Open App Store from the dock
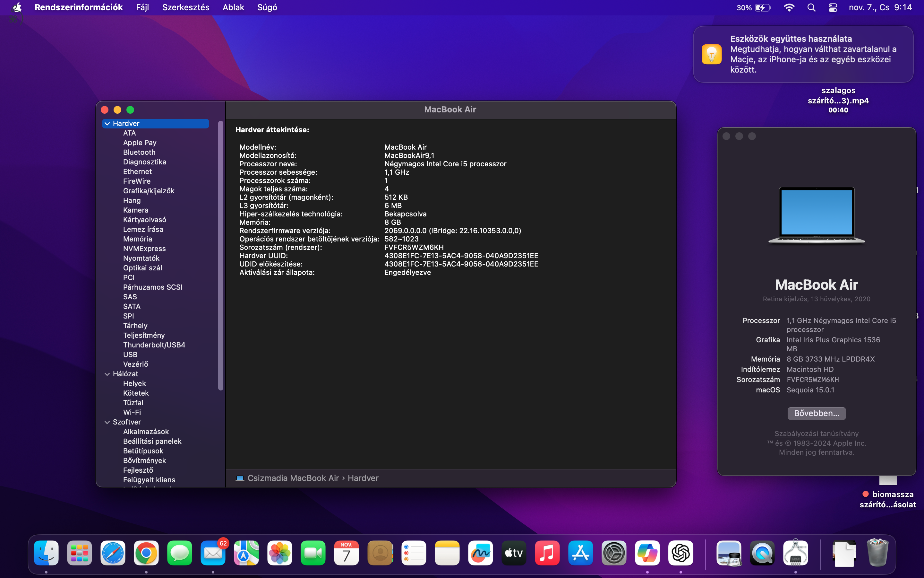The image size is (924, 578). pos(580,553)
